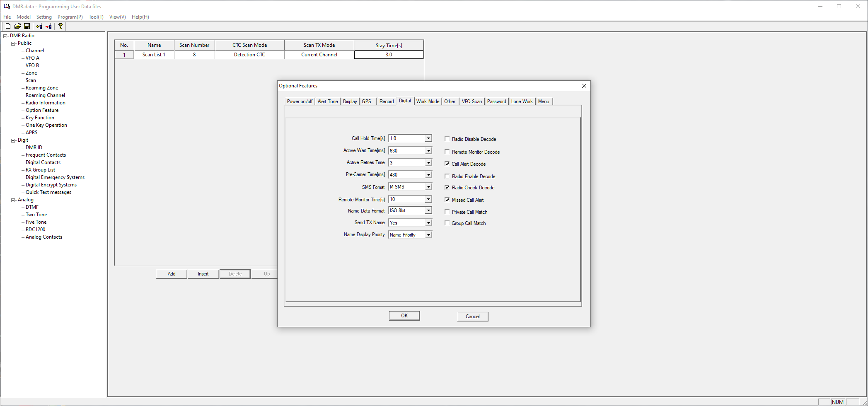Toggle the Private Call Match checkbox
Image resolution: width=868 pixels, height=406 pixels.
tap(447, 212)
